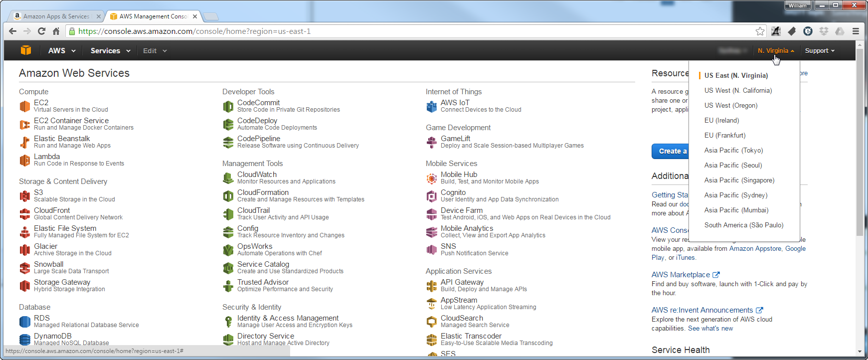
Task: Open the AWS IoT icon
Action: [431, 106]
